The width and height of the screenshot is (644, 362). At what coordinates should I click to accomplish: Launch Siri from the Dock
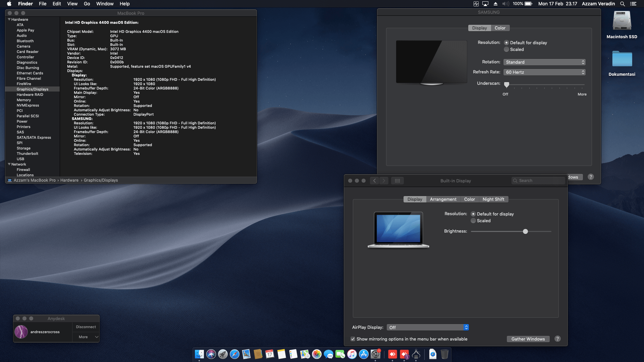click(211, 354)
